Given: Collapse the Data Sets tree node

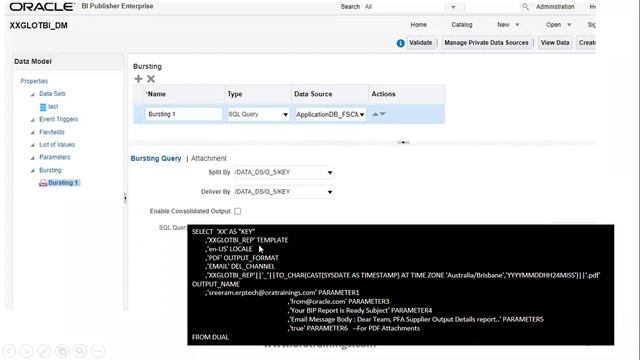Looking at the screenshot, I should coord(32,94).
